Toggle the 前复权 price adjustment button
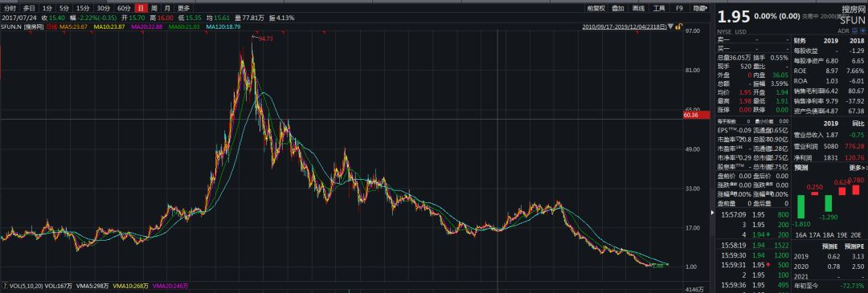Screen dimensions: 868x293 pos(596,8)
